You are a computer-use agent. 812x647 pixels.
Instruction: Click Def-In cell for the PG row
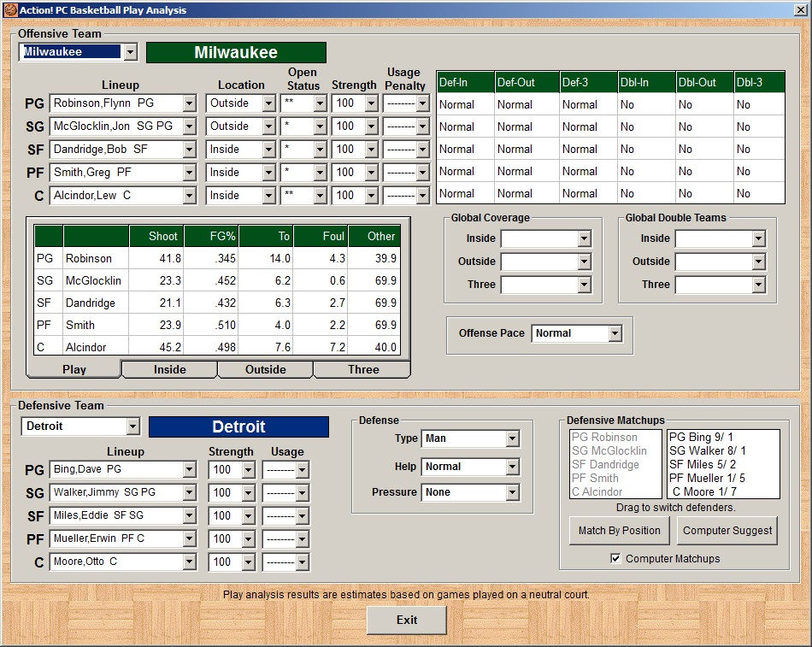click(464, 105)
